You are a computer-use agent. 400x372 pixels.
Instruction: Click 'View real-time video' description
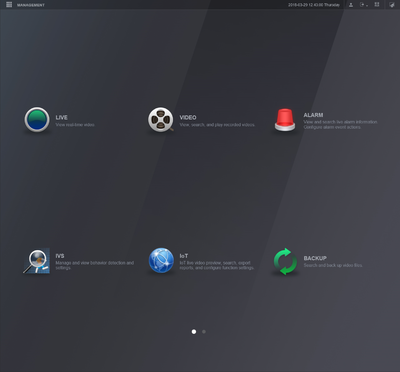click(75, 125)
